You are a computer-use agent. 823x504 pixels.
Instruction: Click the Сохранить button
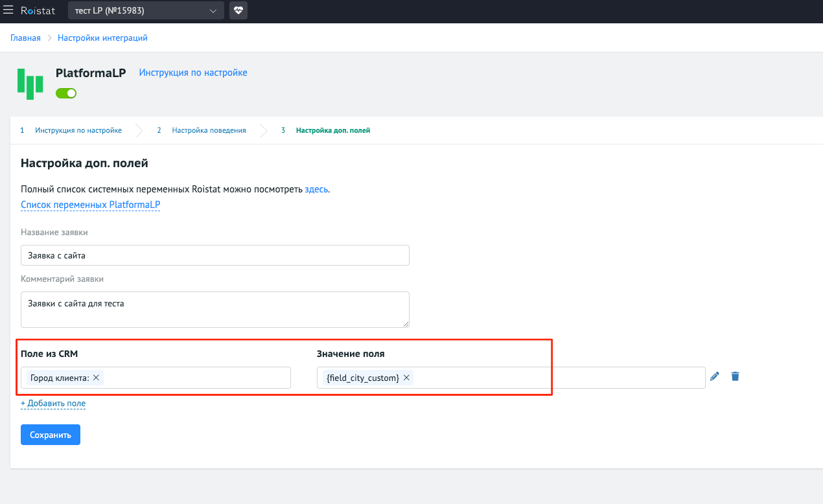(51, 435)
